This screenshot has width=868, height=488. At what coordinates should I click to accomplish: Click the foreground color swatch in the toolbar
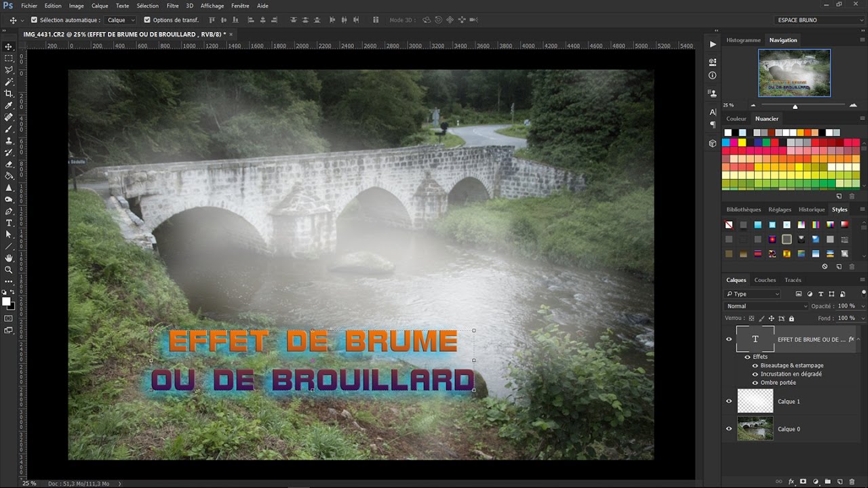[x=6, y=301]
